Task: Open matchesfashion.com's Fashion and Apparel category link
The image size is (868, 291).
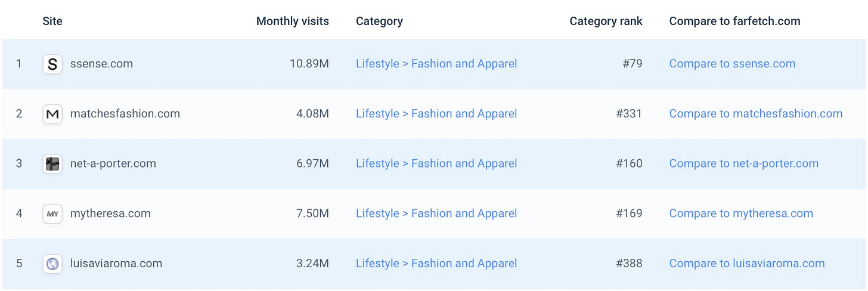Action: click(x=436, y=114)
